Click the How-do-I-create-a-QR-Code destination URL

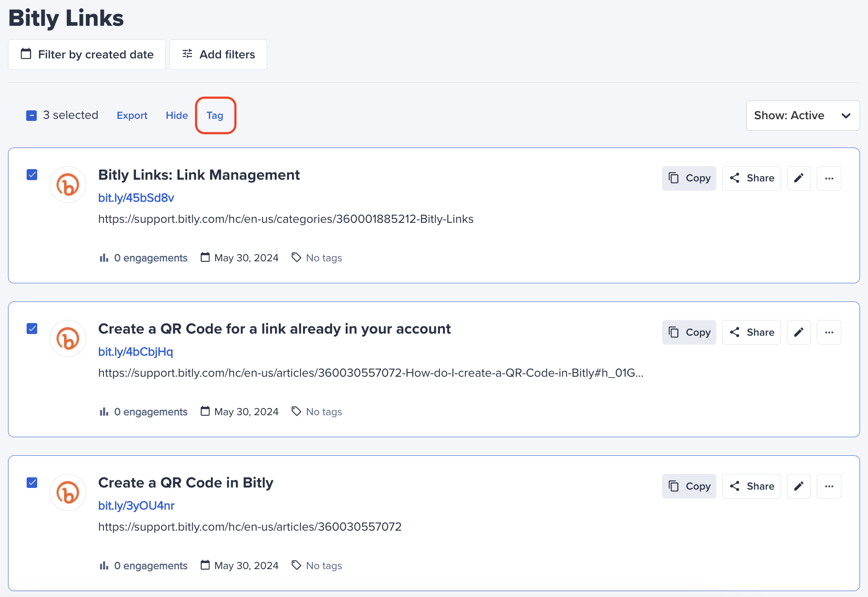coord(371,373)
